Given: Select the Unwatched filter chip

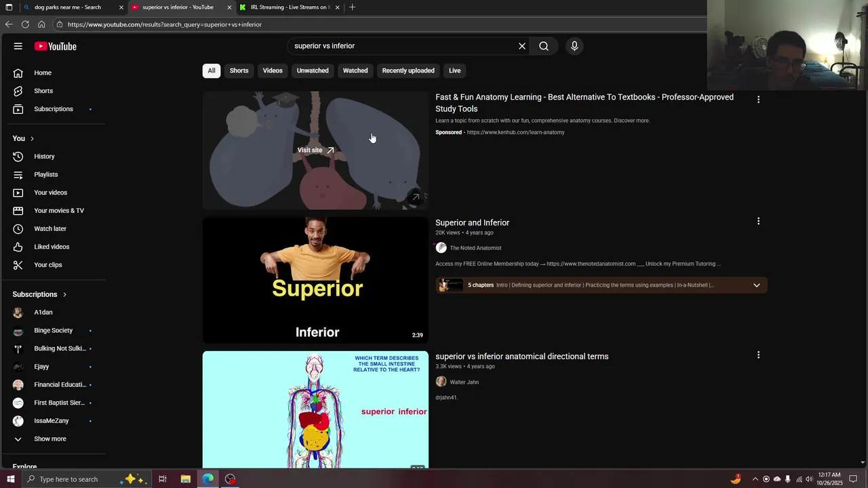Looking at the screenshot, I should [x=313, y=70].
